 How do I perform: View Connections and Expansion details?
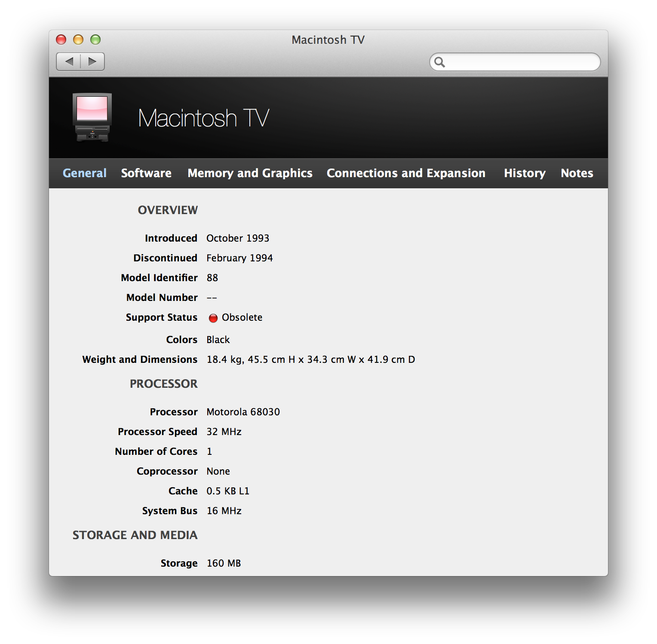click(406, 173)
